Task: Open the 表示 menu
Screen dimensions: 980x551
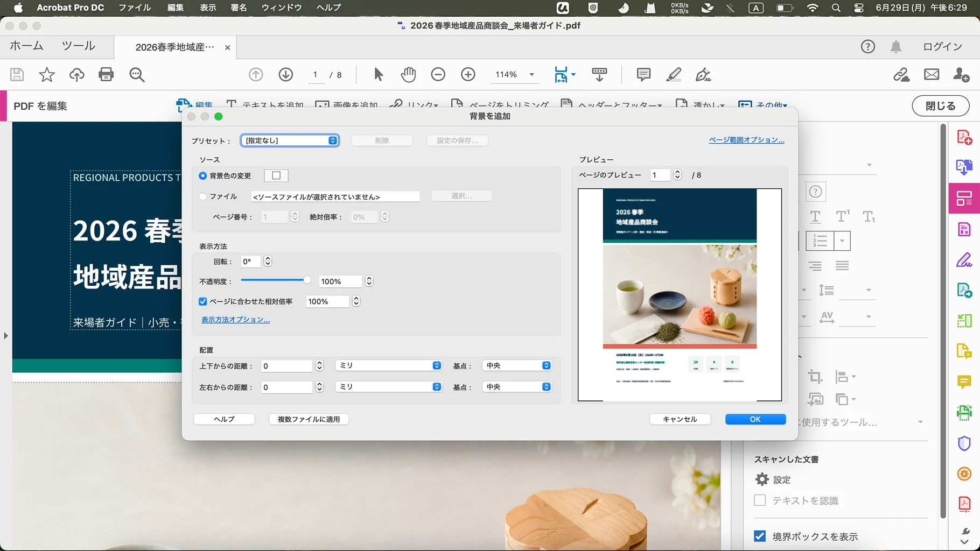Action: click(208, 8)
